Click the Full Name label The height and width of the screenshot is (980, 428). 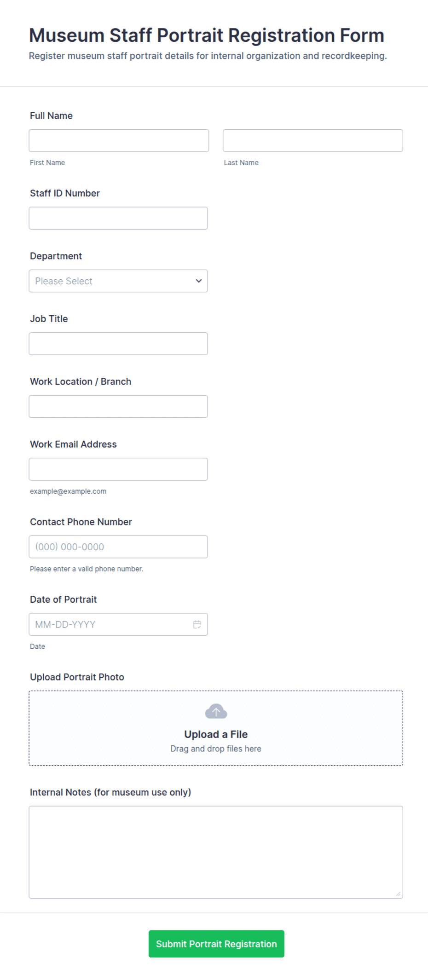point(51,115)
